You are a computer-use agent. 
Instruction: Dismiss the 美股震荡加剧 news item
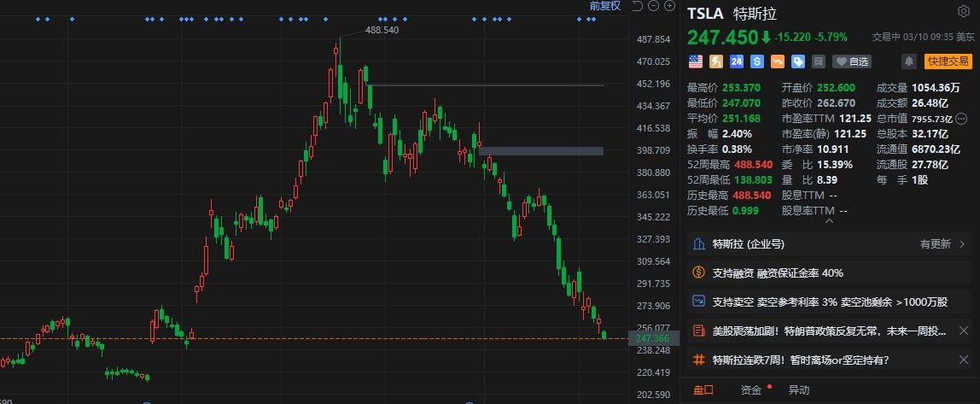[963, 331]
